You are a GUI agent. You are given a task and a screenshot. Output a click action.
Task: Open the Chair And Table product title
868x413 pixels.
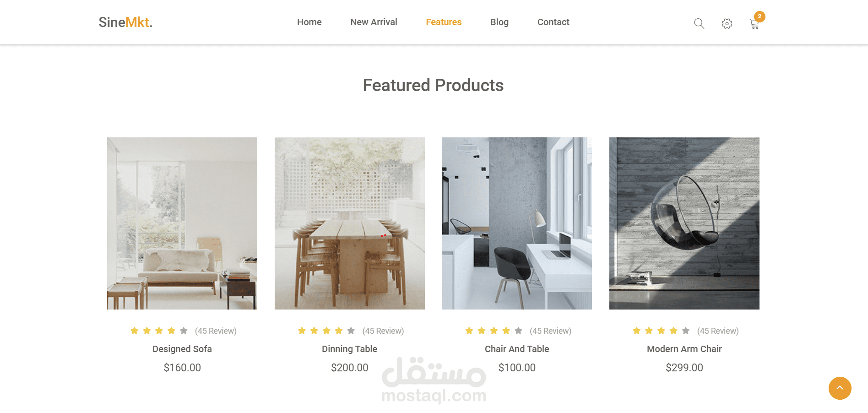(x=517, y=349)
